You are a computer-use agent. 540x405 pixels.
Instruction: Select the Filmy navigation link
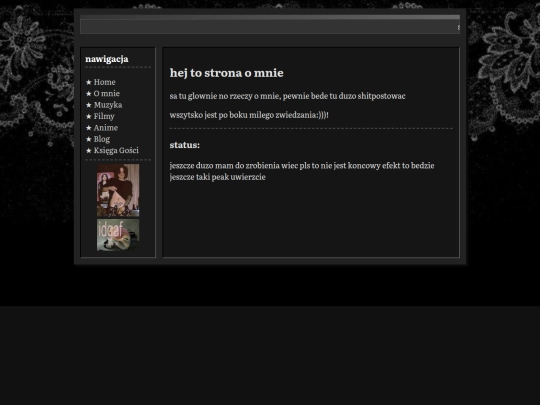[104, 116]
